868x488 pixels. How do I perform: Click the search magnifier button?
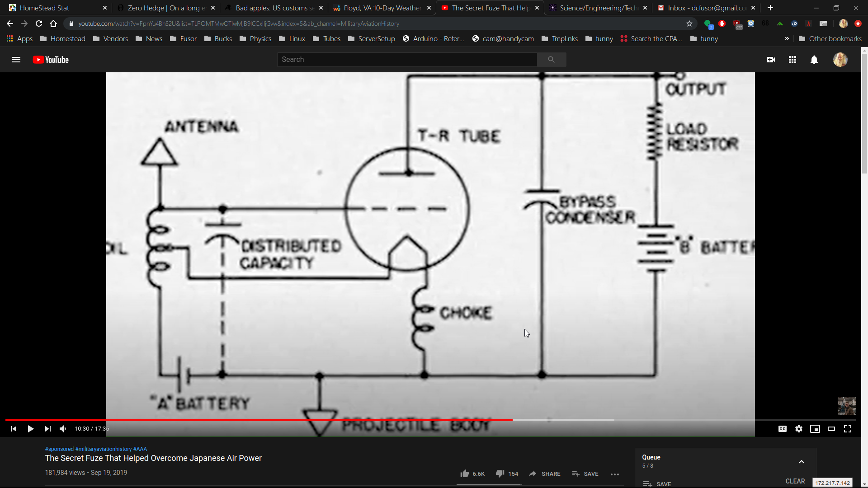551,60
